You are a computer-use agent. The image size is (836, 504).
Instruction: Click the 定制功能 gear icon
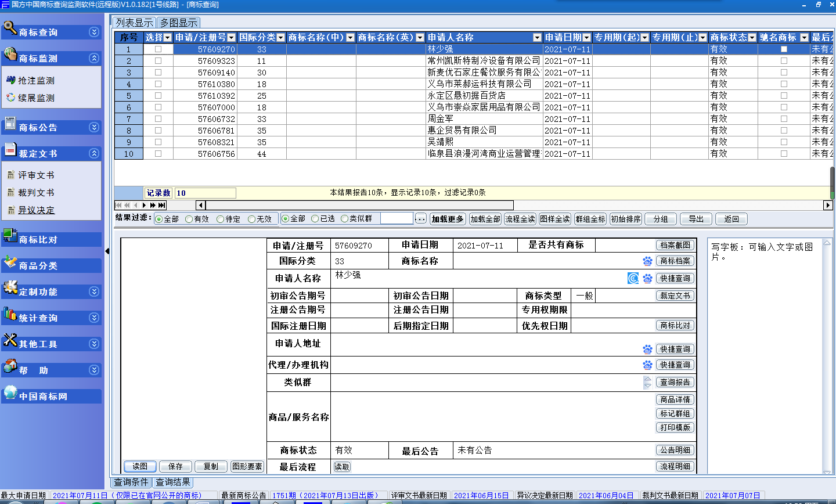(x=10, y=287)
